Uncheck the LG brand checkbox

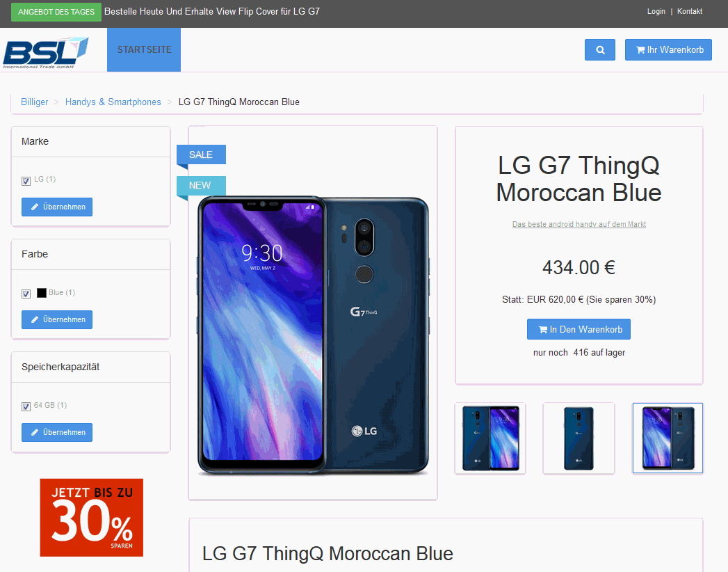pyautogui.click(x=26, y=181)
